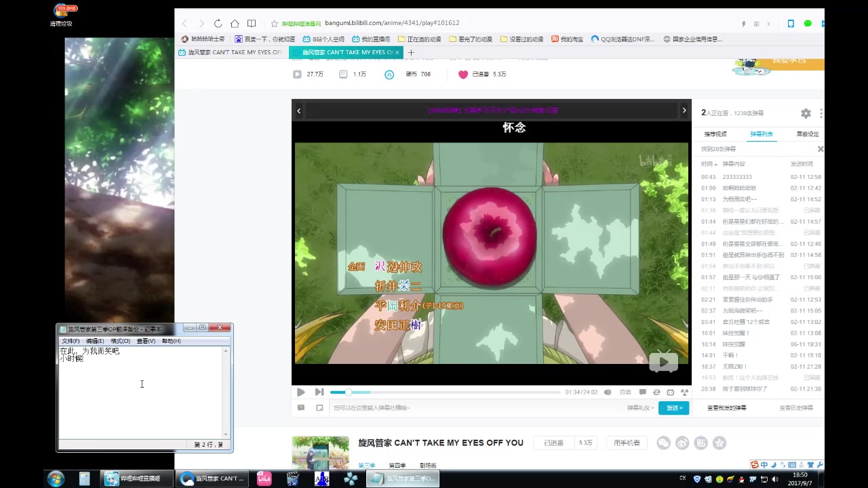Screen dimensions: 868x488
Task: Open danmaku font style icon
Action: [301, 408]
